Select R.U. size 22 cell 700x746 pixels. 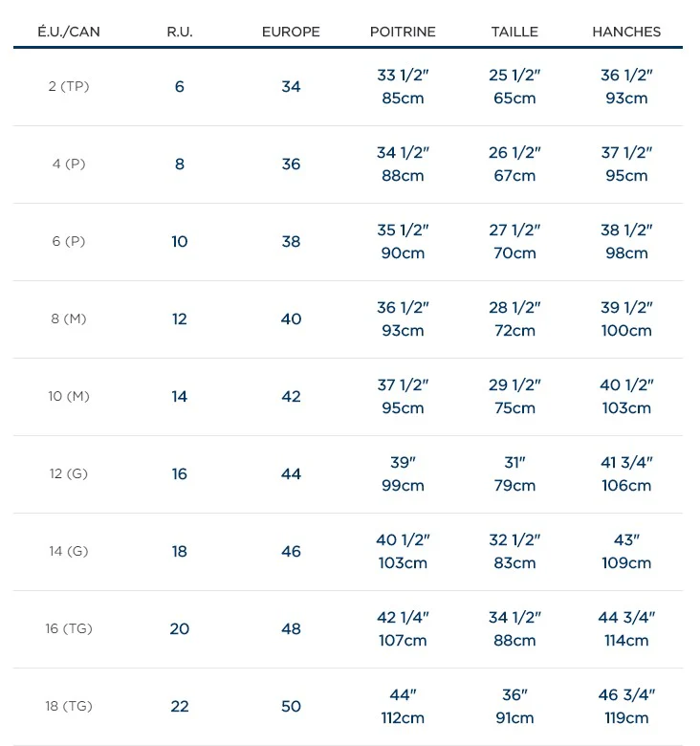point(180,706)
